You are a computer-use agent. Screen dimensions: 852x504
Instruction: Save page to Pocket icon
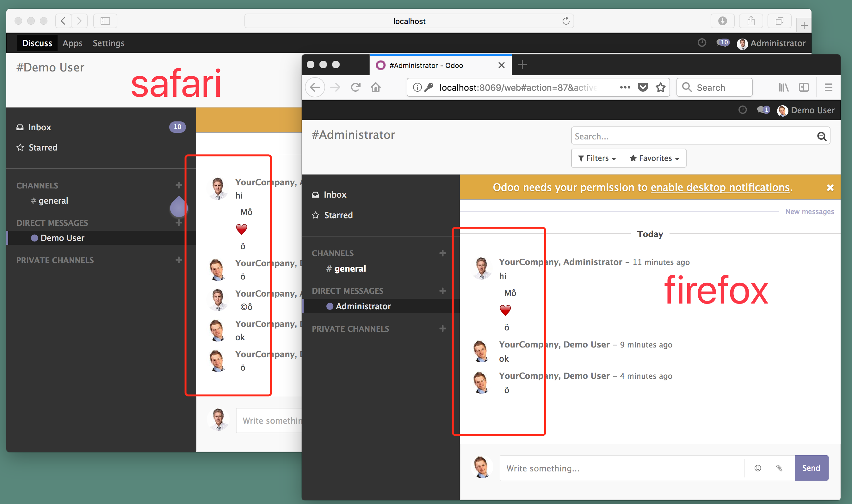point(643,88)
